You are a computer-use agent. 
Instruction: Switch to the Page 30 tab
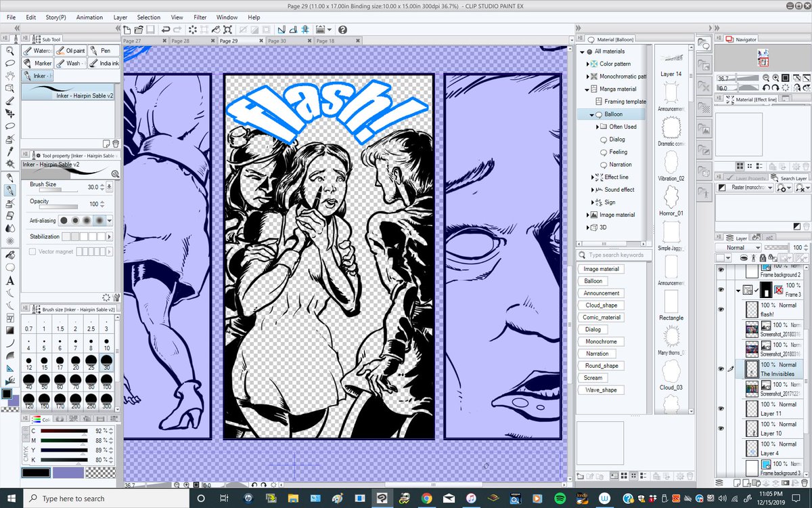286,41
